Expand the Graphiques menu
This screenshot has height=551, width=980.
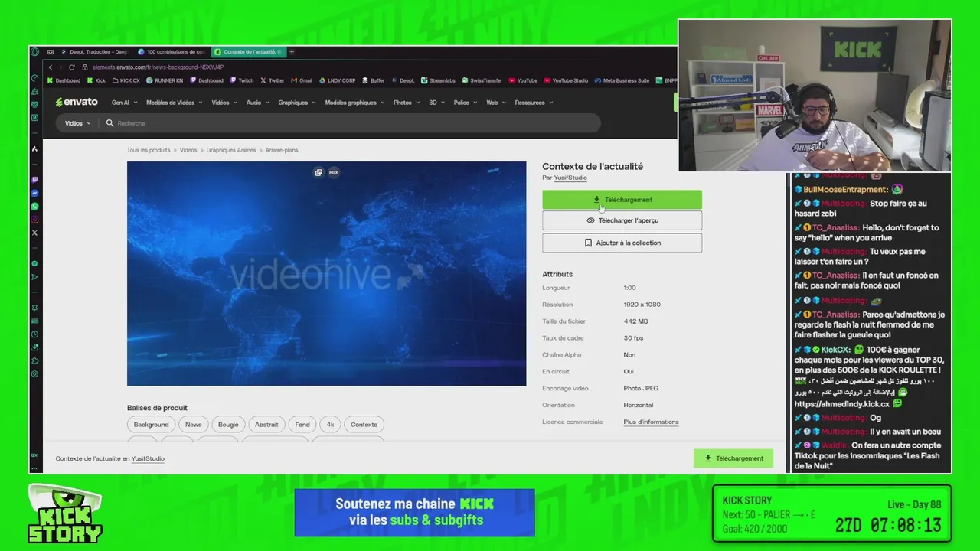[x=296, y=103]
